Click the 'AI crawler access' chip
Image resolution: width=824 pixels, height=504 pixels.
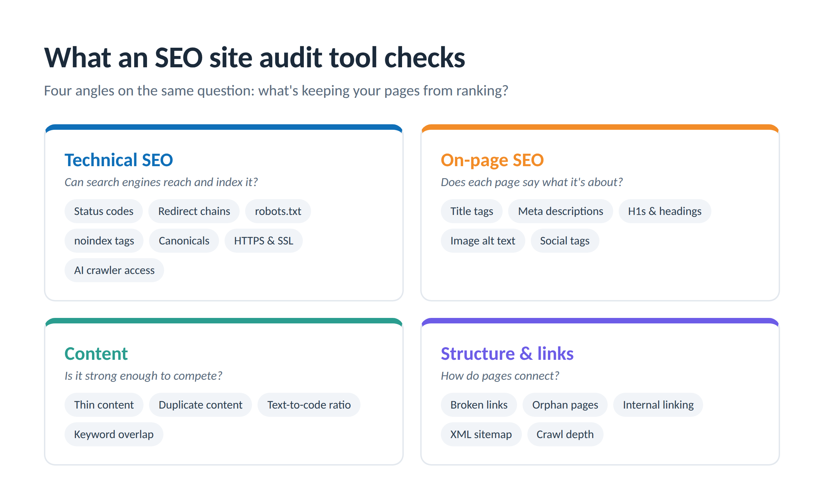[x=114, y=270]
